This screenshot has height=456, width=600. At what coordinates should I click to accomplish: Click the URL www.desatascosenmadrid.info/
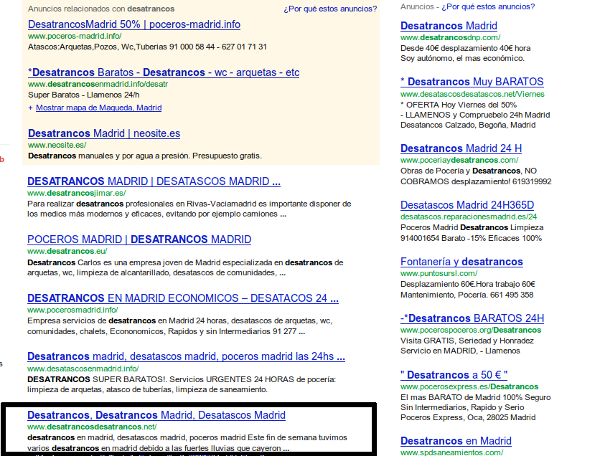pyautogui.click(x=83, y=369)
